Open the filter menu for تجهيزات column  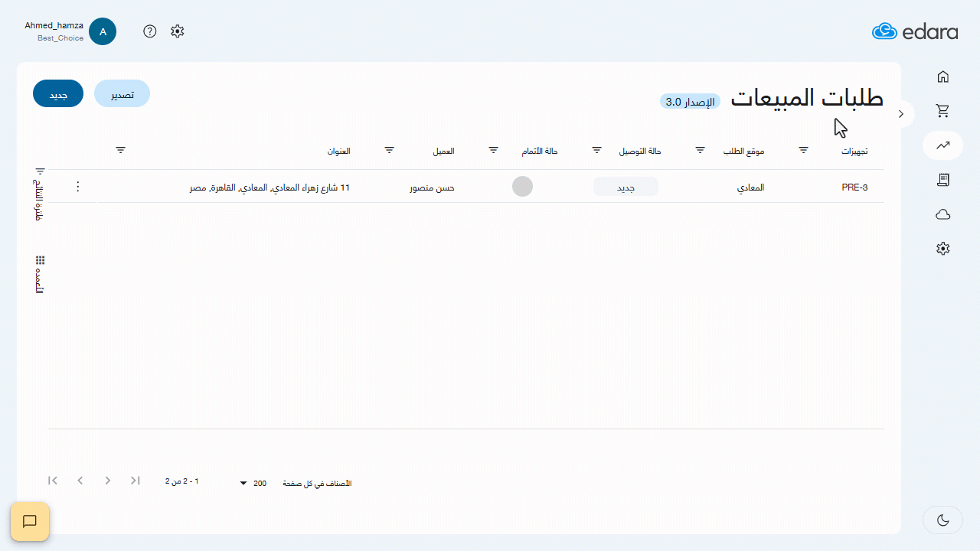(804, 150)
